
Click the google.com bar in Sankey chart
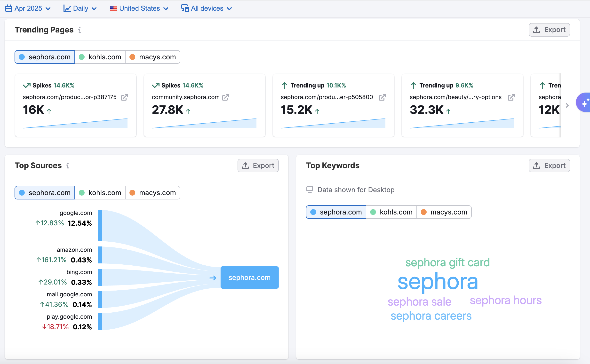(x=100, y=225)
